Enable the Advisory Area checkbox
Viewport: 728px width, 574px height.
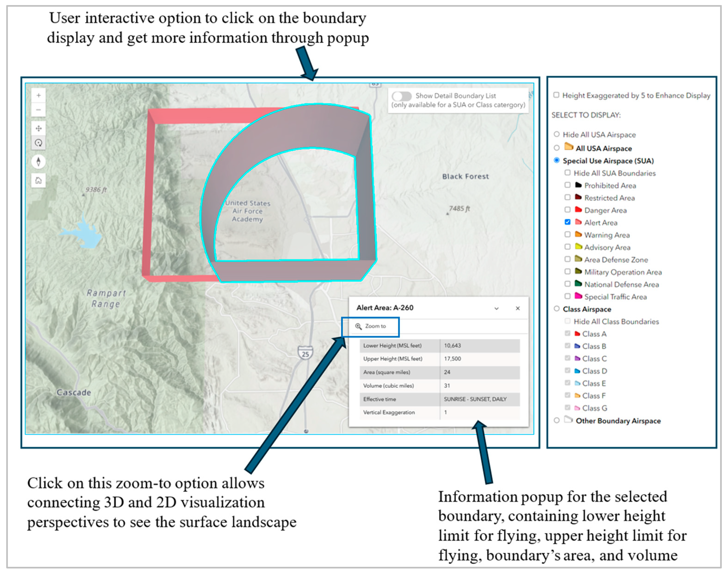pos(567,247)
